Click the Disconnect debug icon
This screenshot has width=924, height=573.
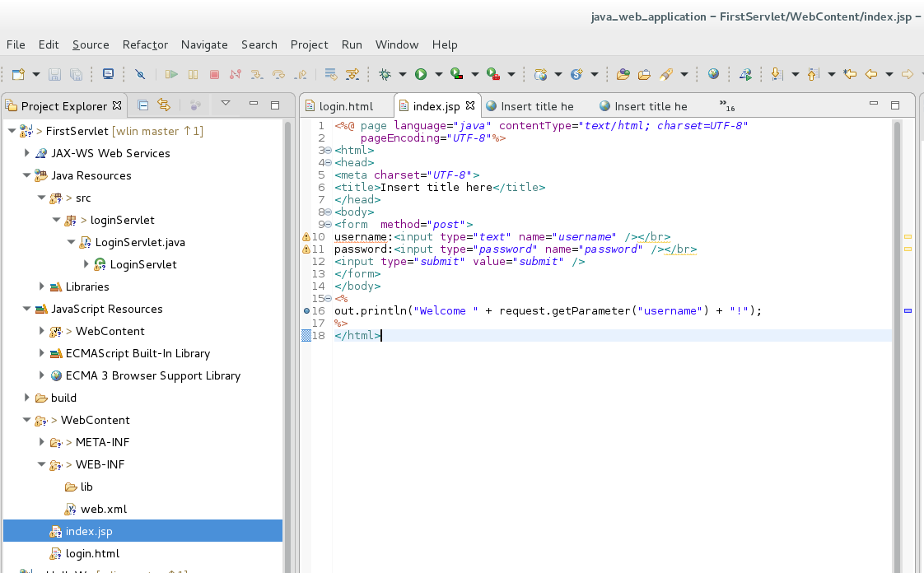(x=236, y=74)
